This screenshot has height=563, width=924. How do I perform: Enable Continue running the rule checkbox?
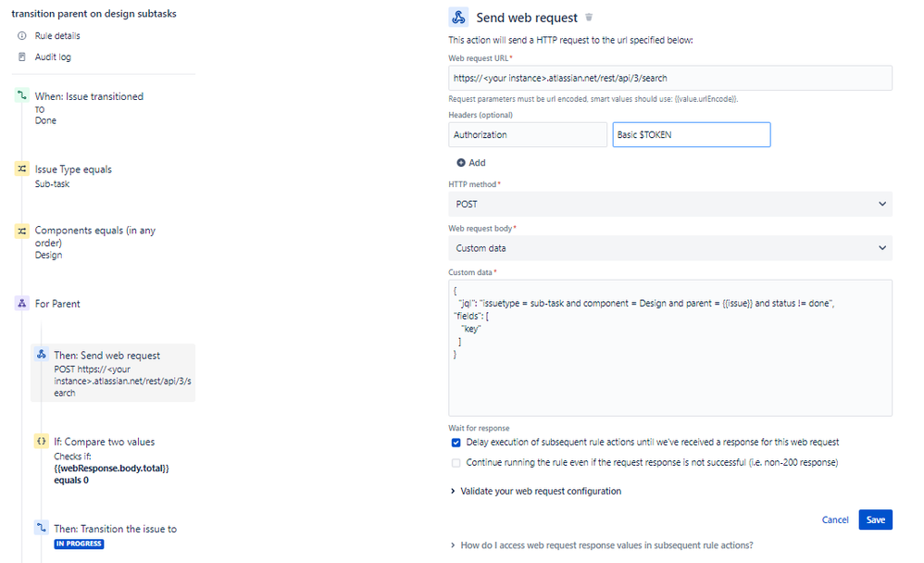(456, 462)
